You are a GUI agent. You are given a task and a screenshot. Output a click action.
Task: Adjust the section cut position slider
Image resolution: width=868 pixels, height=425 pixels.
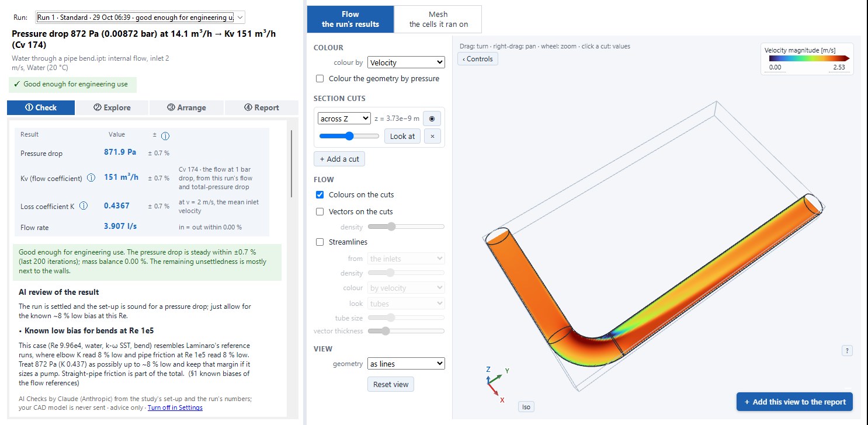349,136
